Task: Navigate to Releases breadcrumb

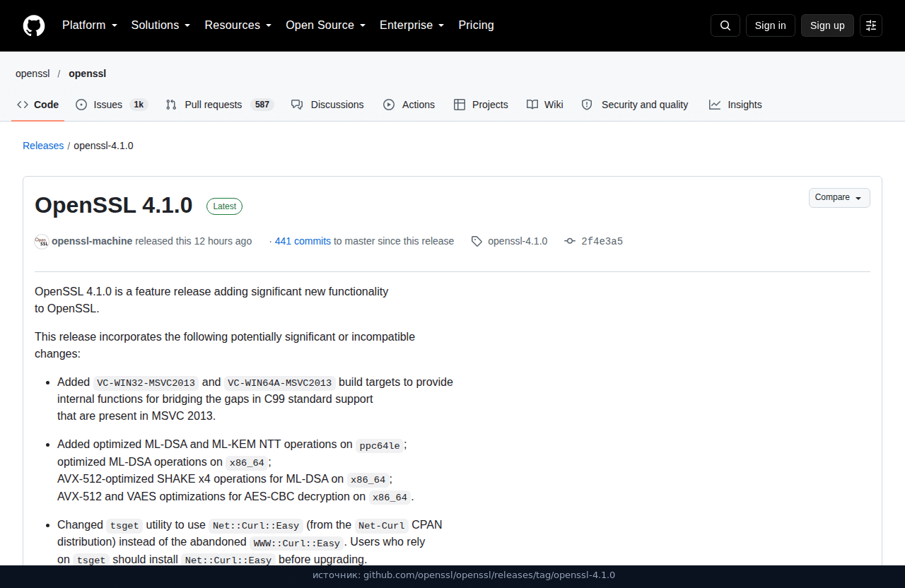Action: [x=43, y=146]
